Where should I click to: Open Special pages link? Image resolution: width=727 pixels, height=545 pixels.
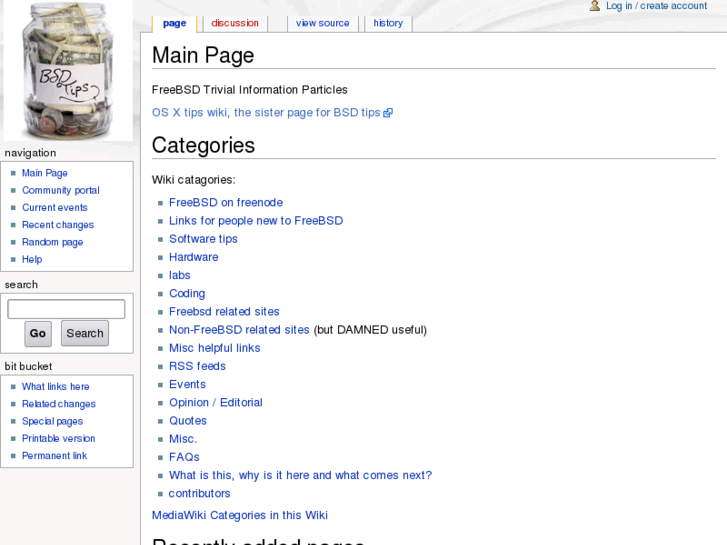(x=52, y=421)
